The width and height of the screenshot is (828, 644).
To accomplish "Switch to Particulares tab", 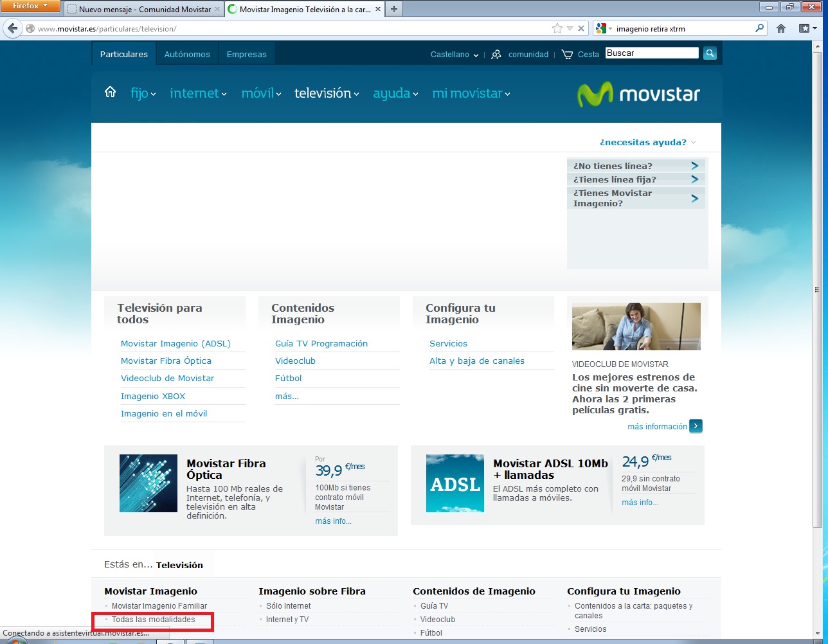I will 123,54.
